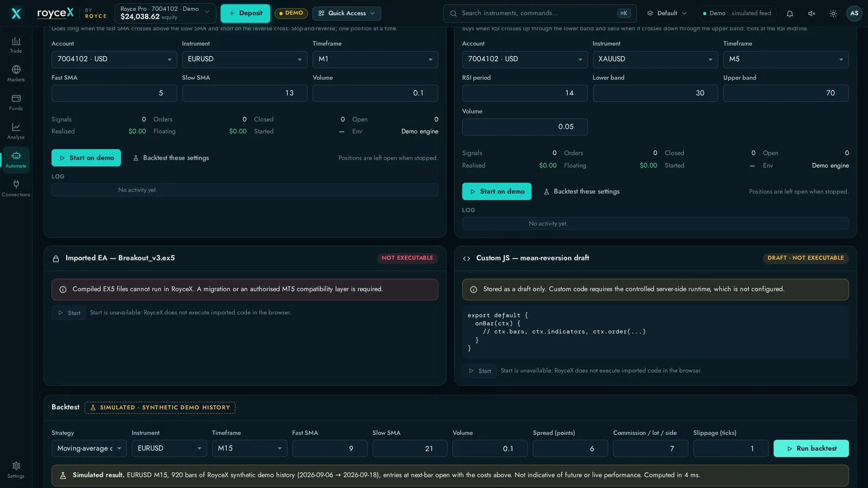Open the EURUSD instrument dropdown in SMA strategy

click(245, 59)
